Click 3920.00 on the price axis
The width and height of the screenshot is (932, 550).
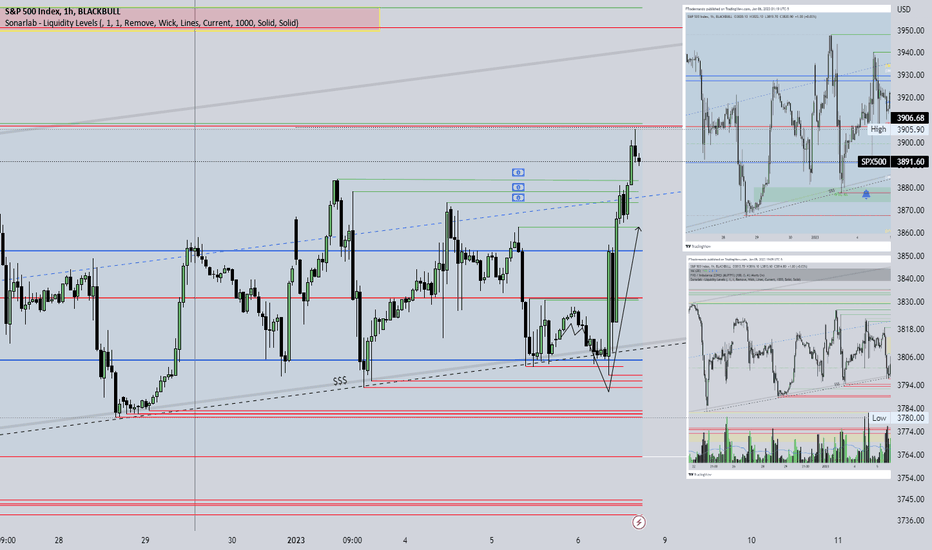point(910,98)
